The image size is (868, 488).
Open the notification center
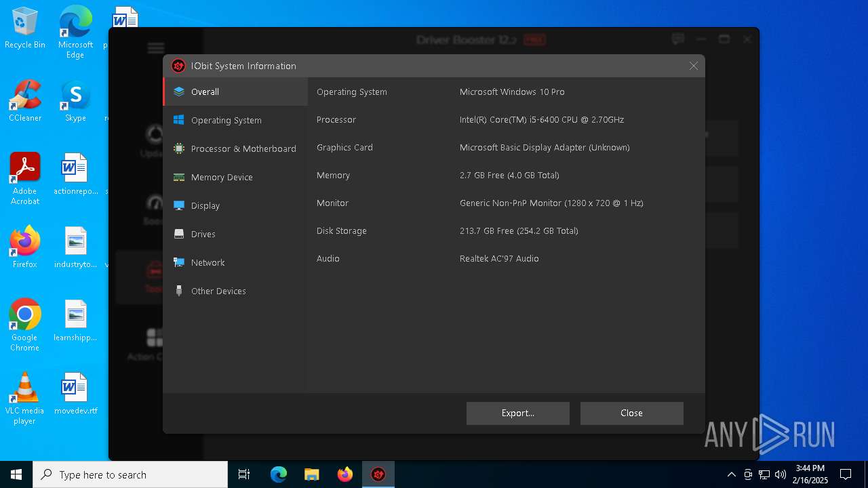click(846, 474)
